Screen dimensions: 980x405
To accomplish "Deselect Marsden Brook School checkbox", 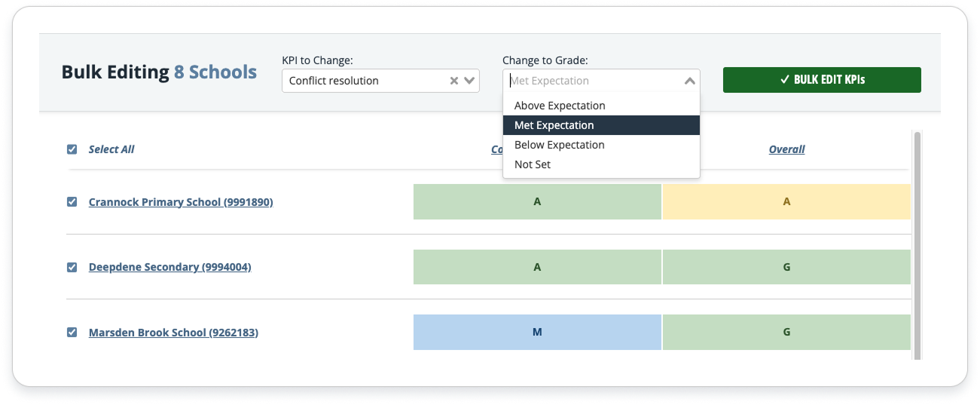I will [x=72, y=332].
